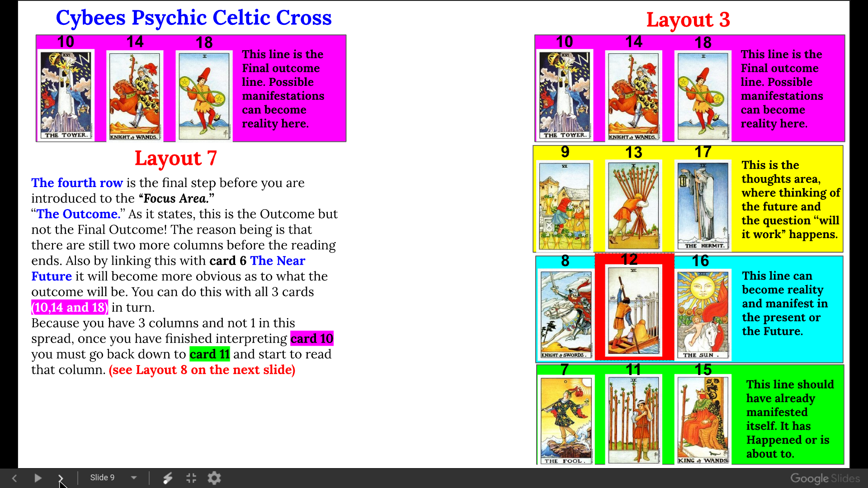
Task: Click the magenta highlighted 'card 10' text
Action: (x=312, y=338)
